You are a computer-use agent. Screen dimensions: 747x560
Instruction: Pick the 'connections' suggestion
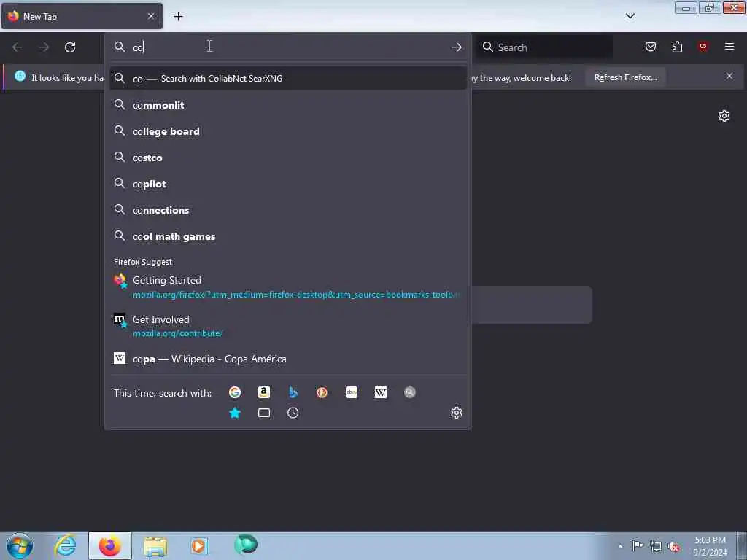coord(287,209)
